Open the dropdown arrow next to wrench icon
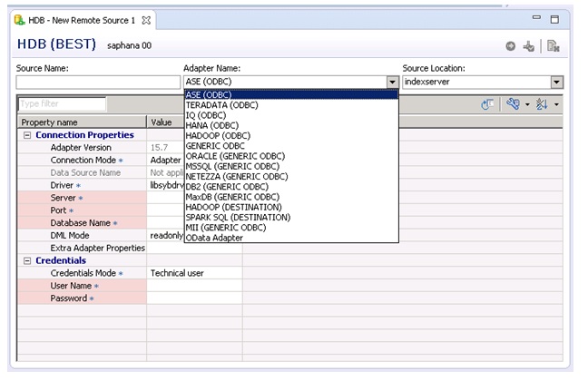This screenshot has width=588, height=381. point(527,104)
